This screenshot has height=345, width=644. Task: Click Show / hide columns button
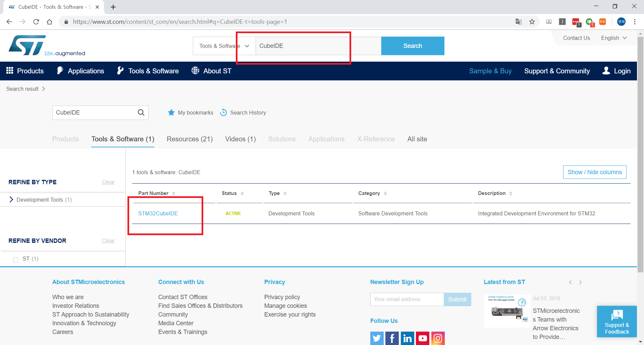[x=595, y=172]
